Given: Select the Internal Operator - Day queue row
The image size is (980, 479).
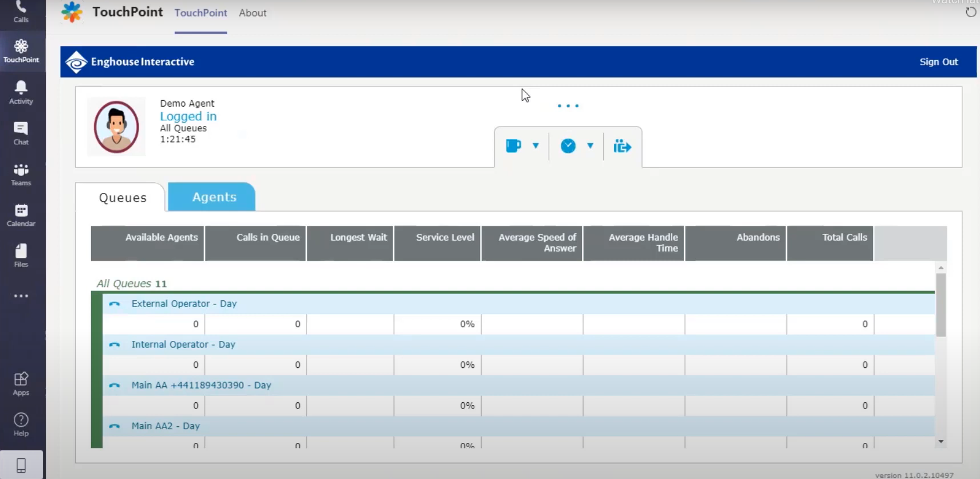Looking at the screenshot, I should pos(518,345).
